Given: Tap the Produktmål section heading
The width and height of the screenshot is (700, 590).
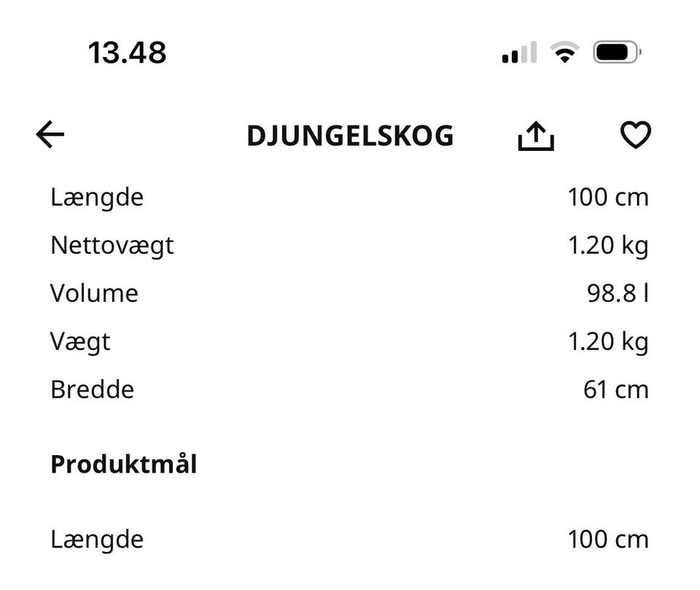Looking at the screenshot, I should (123, 465).
